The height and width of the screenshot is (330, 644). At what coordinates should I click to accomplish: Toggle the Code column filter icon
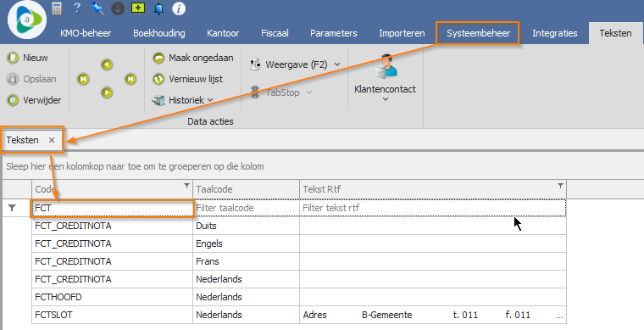[186, 186]
